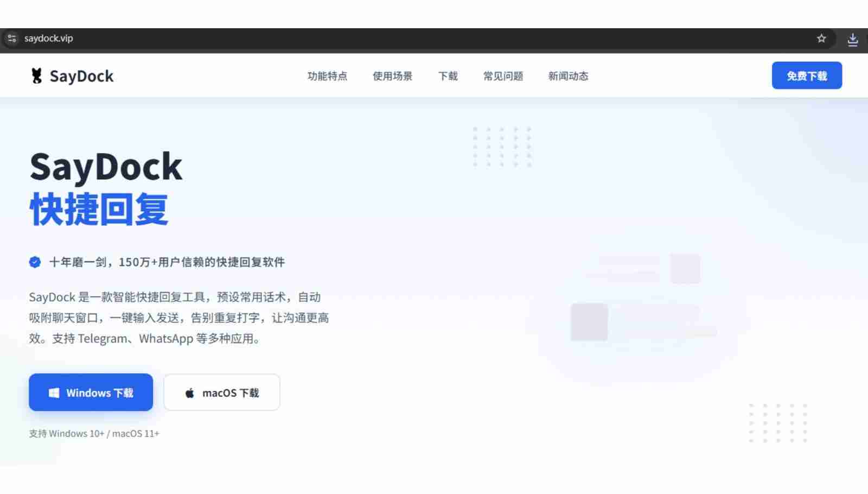Download via the Windows 下载 button
The image size is (868, 494).
point(91,392)
